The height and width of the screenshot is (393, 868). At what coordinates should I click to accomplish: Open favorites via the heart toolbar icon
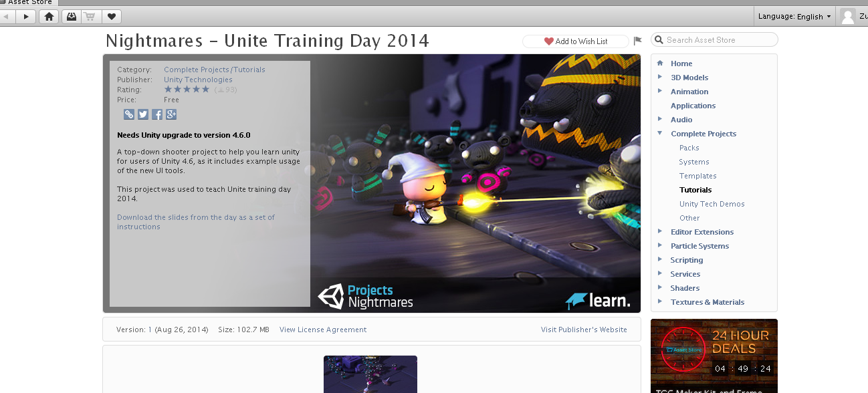click(111, 16)
